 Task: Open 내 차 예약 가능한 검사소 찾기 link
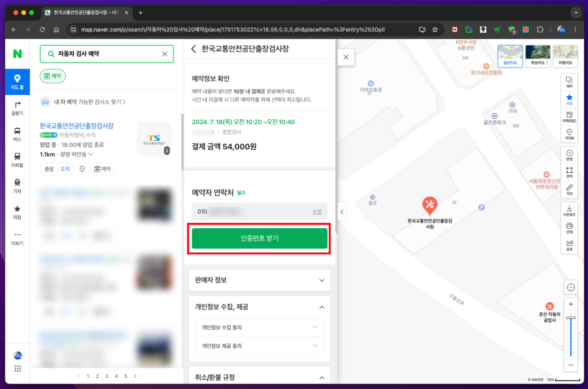pyautogui.click(x=89, y=102)
